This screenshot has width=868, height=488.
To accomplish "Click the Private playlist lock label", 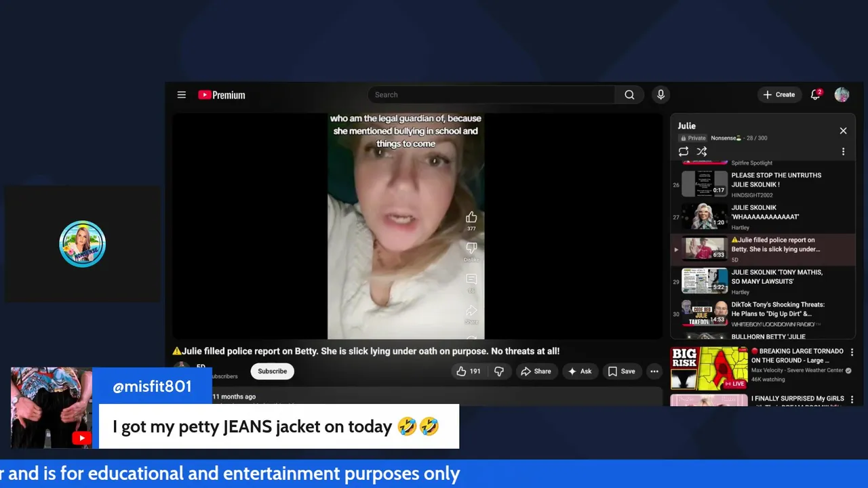I will point(692,138).
